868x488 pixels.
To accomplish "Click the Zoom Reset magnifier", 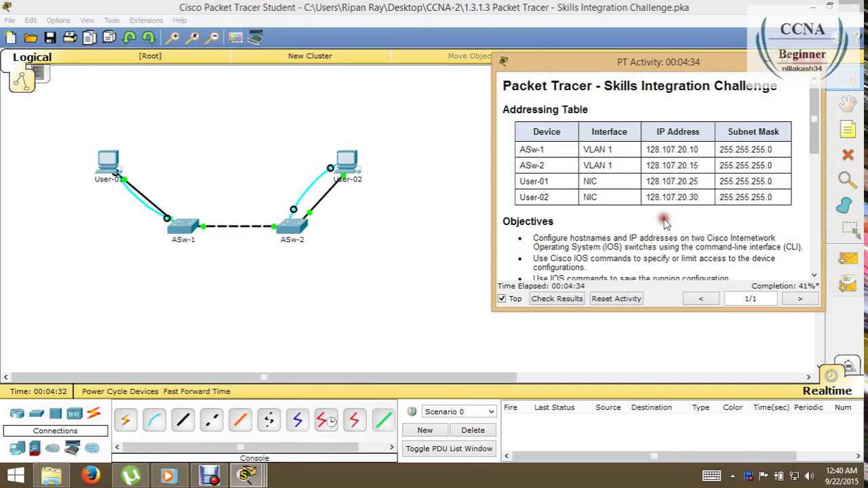I will [x=193, y=38].
